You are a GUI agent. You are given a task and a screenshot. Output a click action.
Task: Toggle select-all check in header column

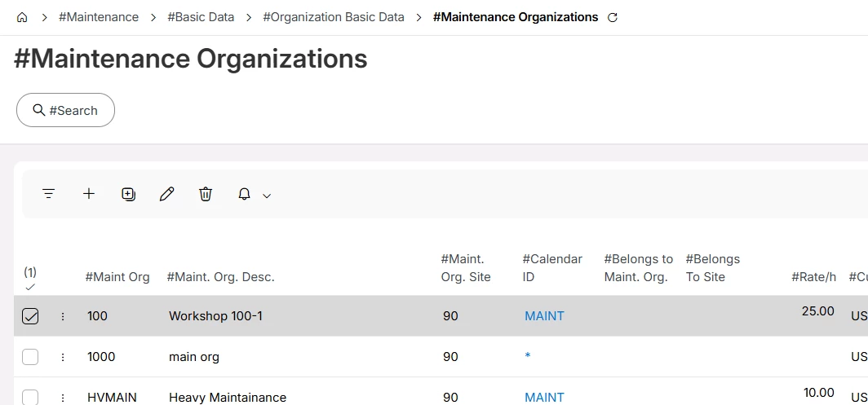coord(30,286)
